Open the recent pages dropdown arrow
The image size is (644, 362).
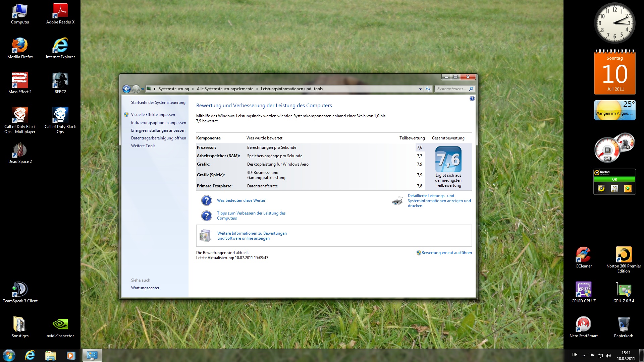(143, 89)
